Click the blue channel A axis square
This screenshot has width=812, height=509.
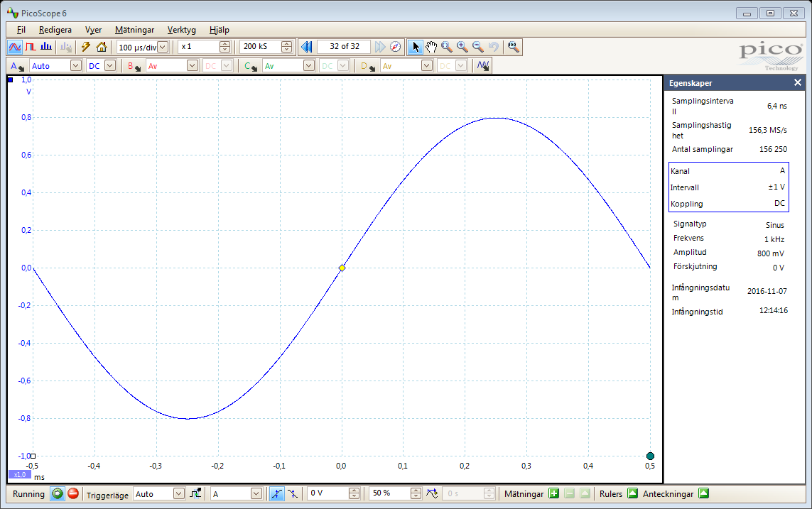click(11, 80)
